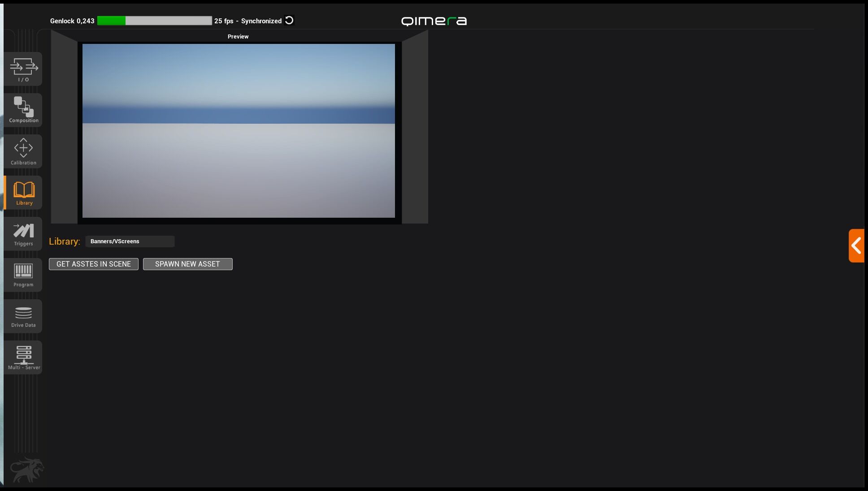Expand the orange side panel chevron
Screen dimensions: 868x491
pos(856,245)
